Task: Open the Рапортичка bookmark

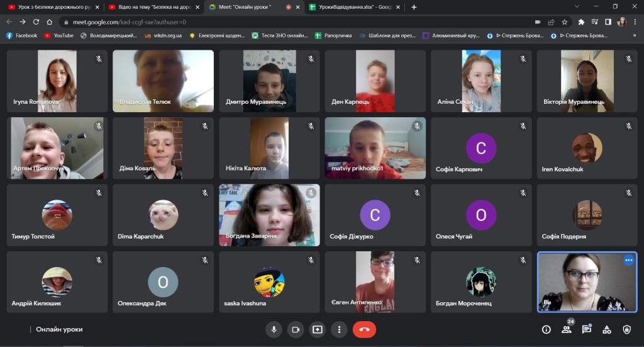Action: pyautogui.click(x=333, y=36)
